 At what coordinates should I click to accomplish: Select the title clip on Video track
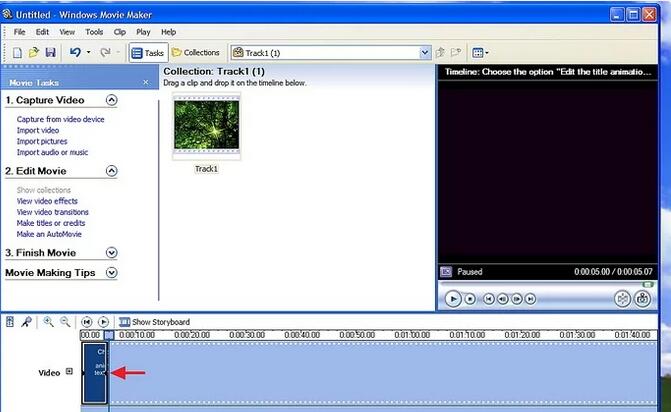pyautogui.click(x=94, y=373)
